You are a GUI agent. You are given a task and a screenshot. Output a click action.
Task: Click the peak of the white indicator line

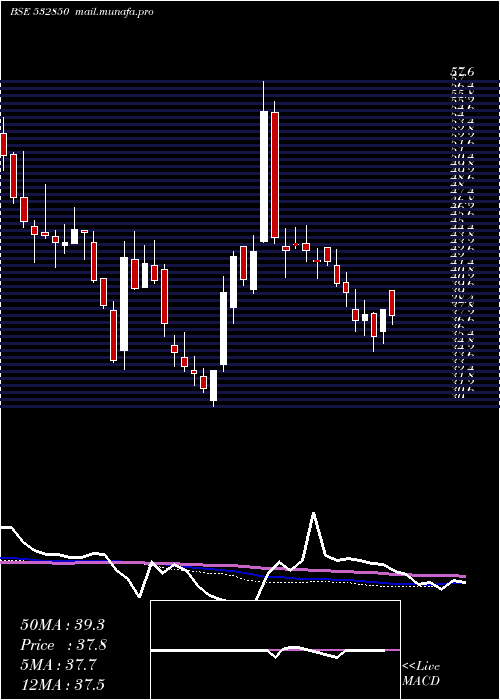click(x=314, y=513)
